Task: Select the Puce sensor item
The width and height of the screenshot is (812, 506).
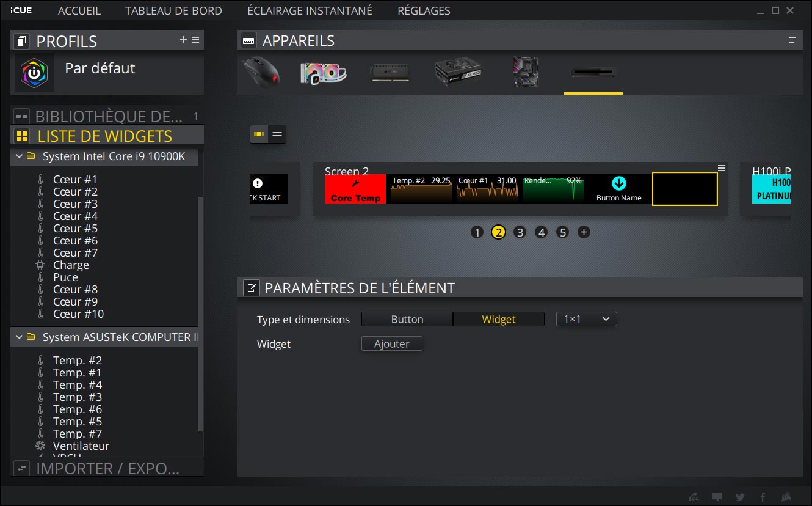Action: [x=65, y=277]
